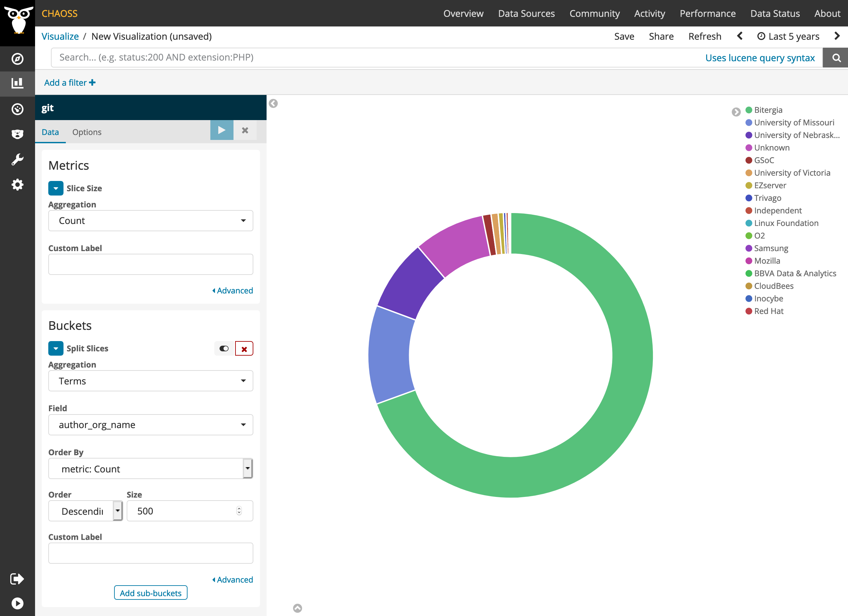Click the Add a filter link
Image resolution: width=848 pixels, height=616 pixels.
[69, 83]
